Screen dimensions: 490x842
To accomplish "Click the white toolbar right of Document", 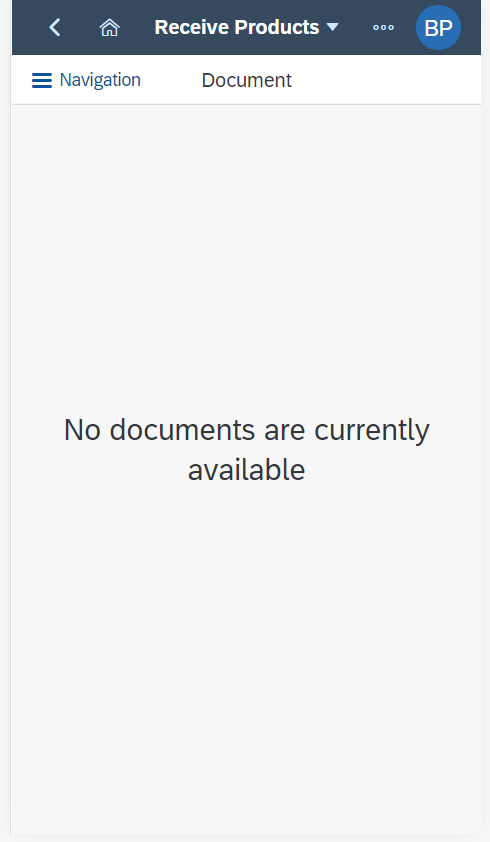I will click(x=387, y=80).
